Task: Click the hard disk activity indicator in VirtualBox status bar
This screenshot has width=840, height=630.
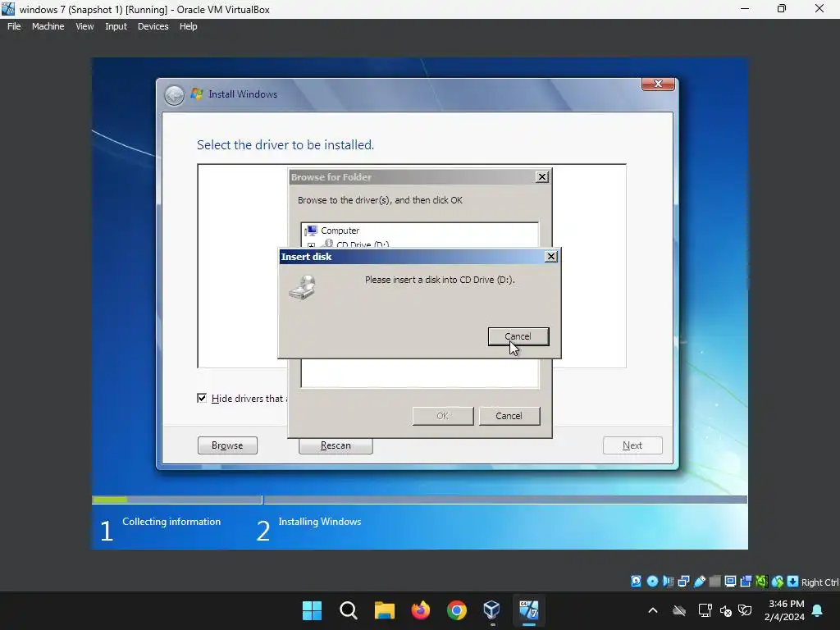Action: 636,582
